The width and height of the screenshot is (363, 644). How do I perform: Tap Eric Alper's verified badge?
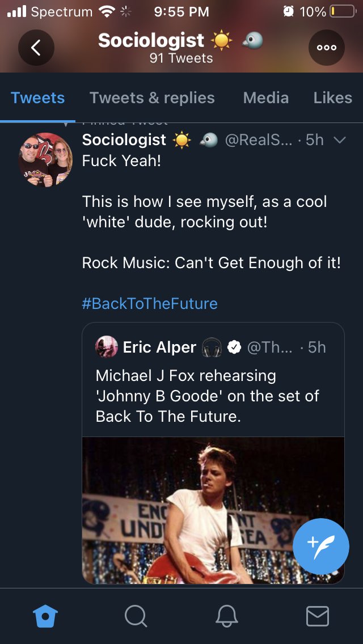[x=234, y=348]
